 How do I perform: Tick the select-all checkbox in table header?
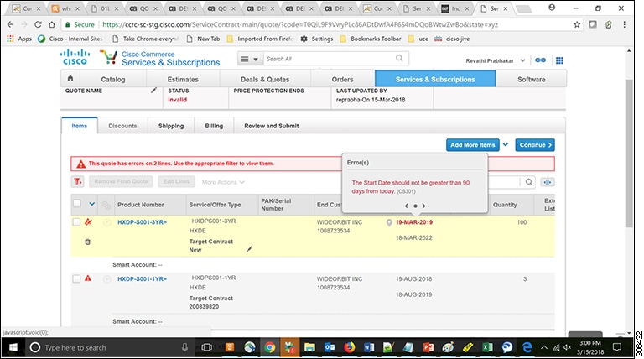tap(77, 203)
